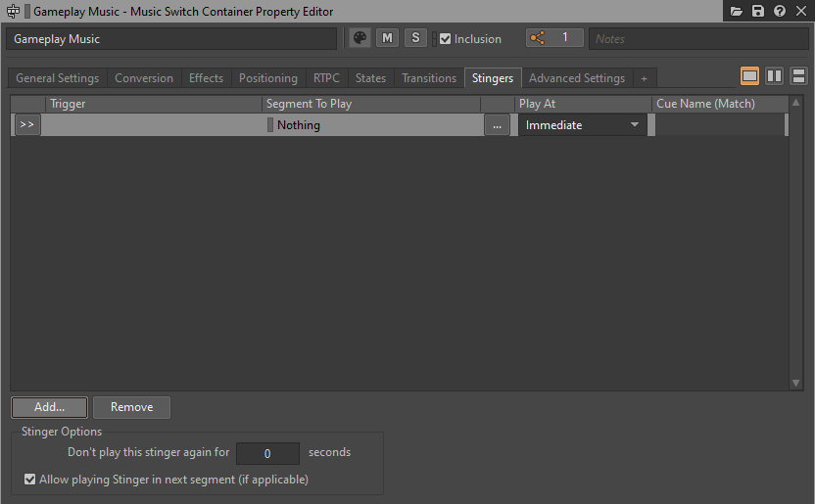Click the Notes field

(x=698, y=39)
